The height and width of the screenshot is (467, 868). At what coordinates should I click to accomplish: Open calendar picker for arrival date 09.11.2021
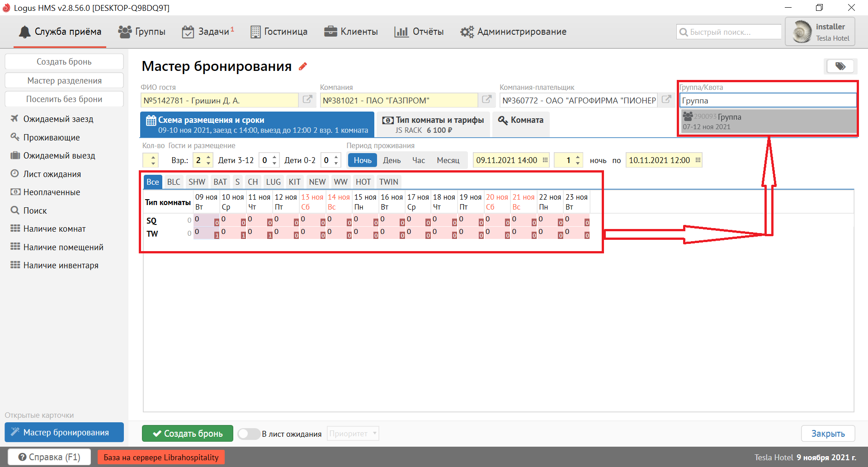[545, 160]
